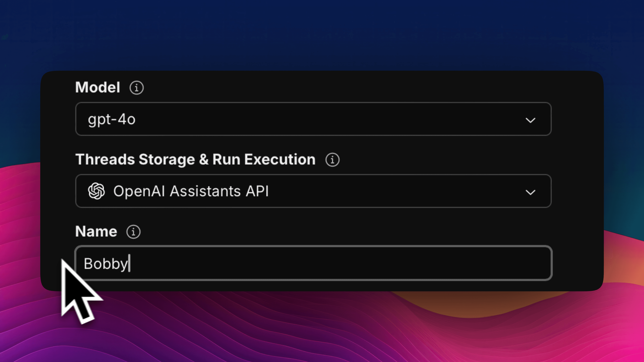Click the info icon next to Name
644x362 pixels.
[x=133, y=232]
